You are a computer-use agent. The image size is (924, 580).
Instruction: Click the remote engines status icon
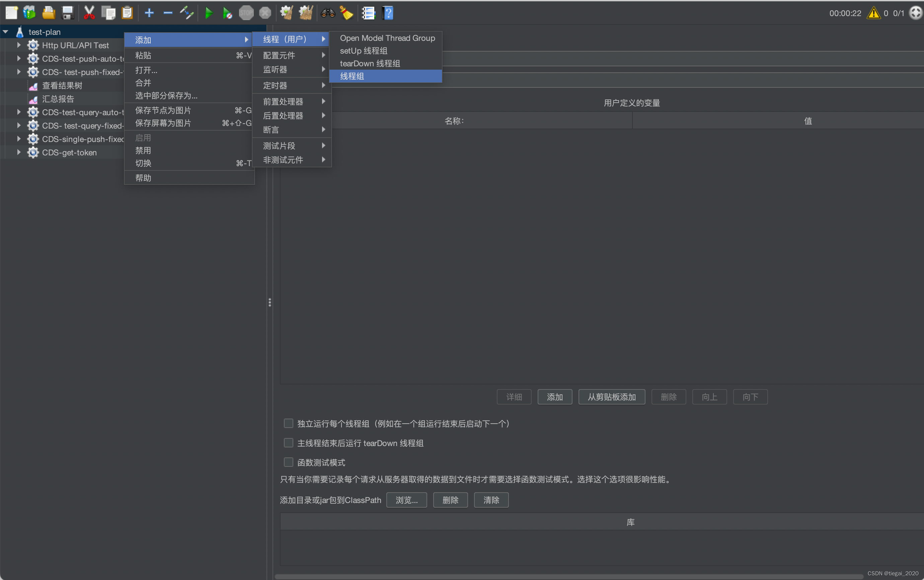[916, 13]
